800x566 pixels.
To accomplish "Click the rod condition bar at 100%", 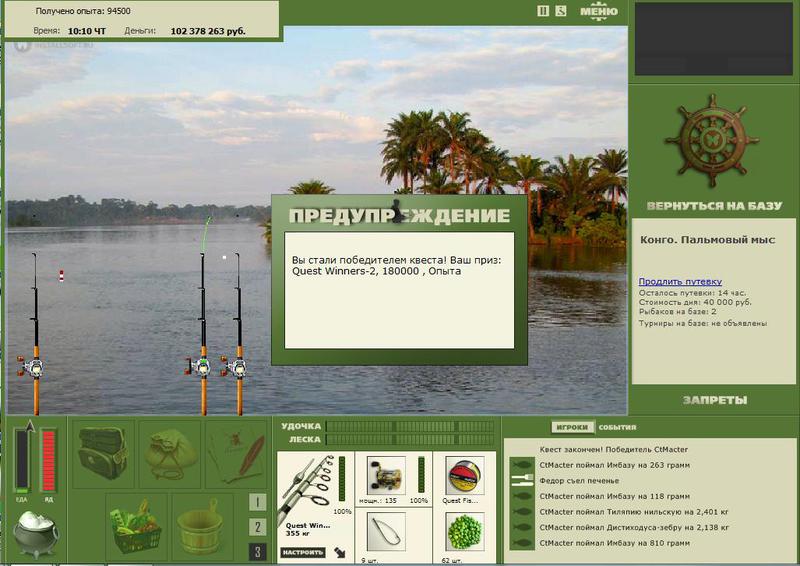I will coord(342,479).
